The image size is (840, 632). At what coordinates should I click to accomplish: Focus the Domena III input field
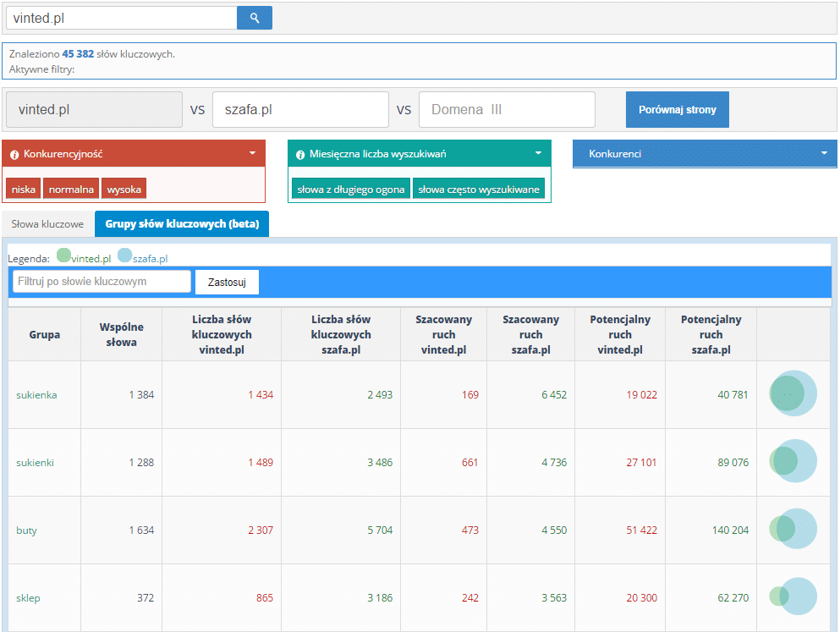pos(507,109)
